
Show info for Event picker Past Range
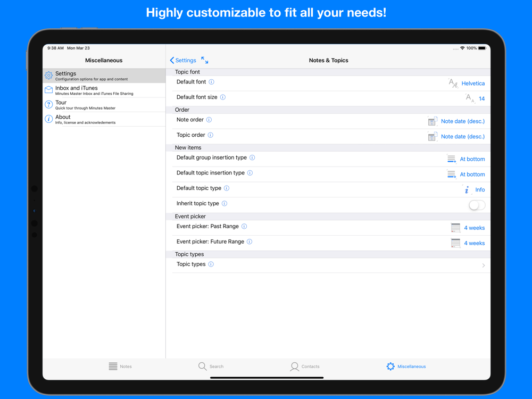[x=244, y=226]
